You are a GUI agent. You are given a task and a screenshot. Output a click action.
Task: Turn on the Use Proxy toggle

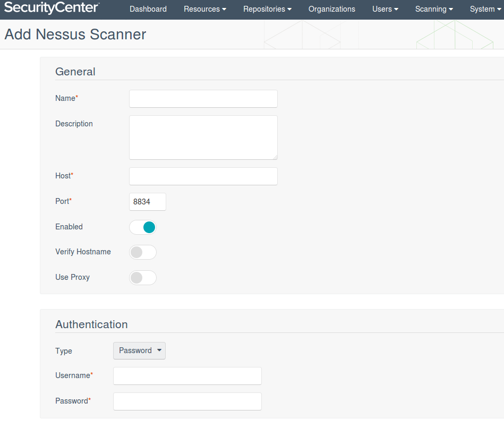pos(143,278)
